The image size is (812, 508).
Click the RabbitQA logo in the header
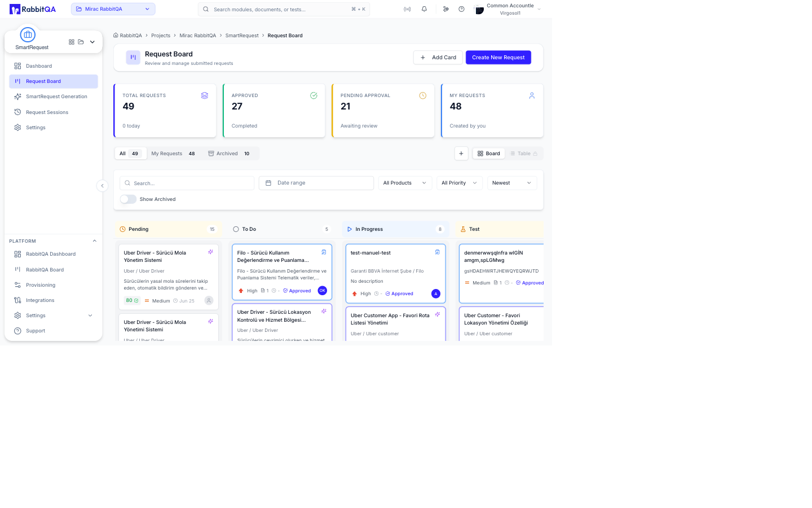33,9
